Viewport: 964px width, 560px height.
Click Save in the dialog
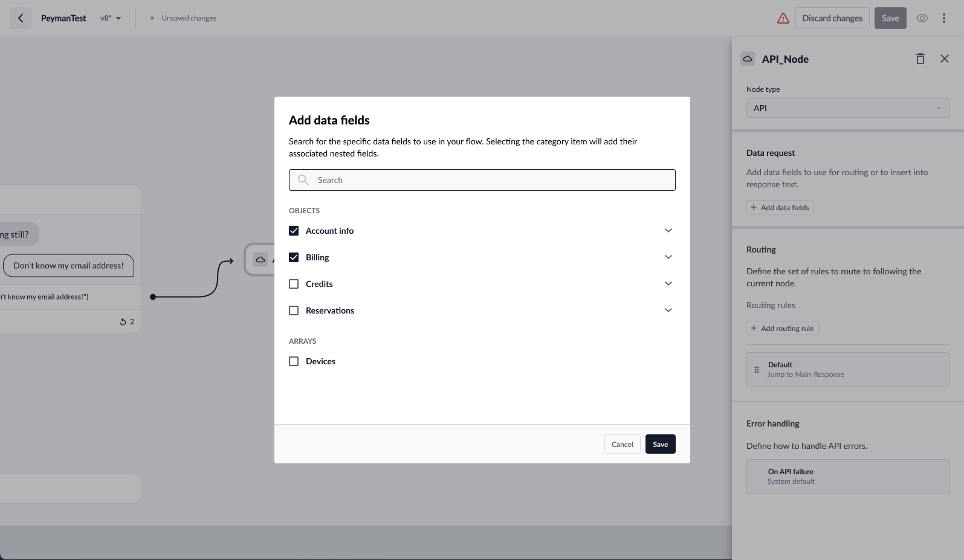click(x=660, y=444)
